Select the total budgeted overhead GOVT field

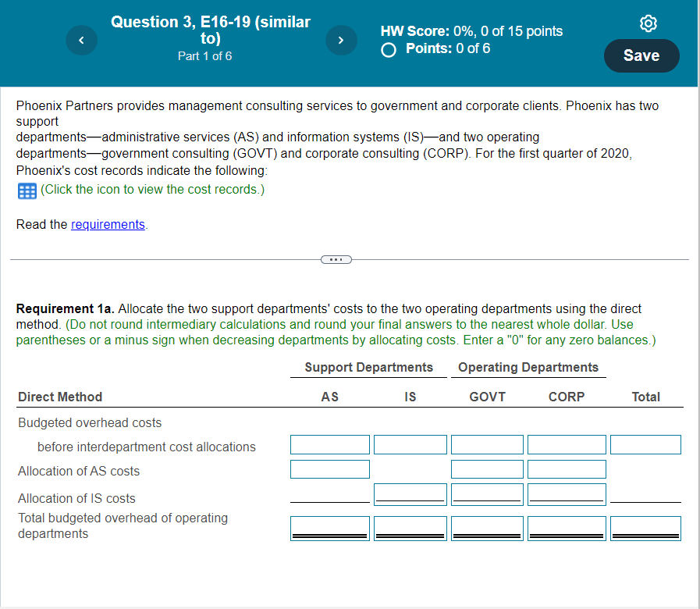click(487, 528)
